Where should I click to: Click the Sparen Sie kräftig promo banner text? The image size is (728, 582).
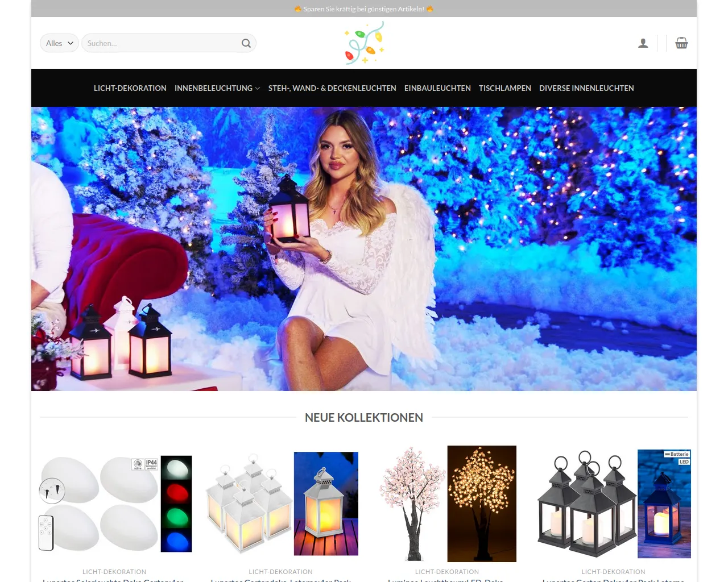point(364,9)
